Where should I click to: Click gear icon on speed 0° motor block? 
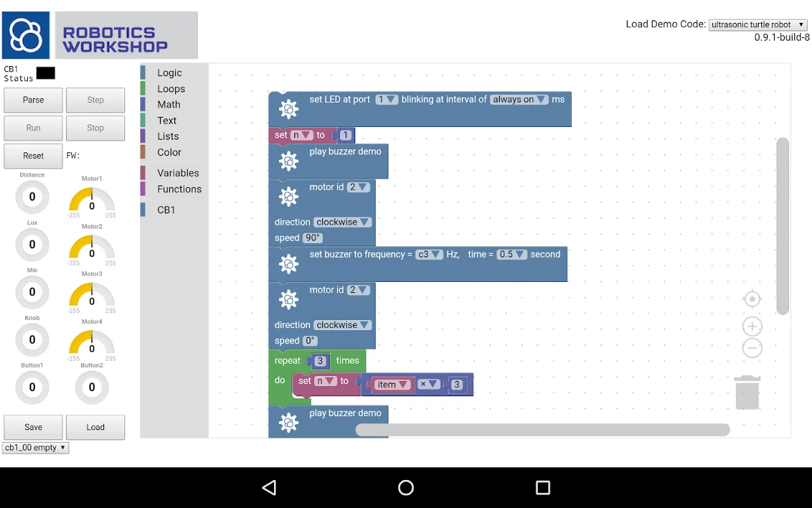(x=289, y=300)
